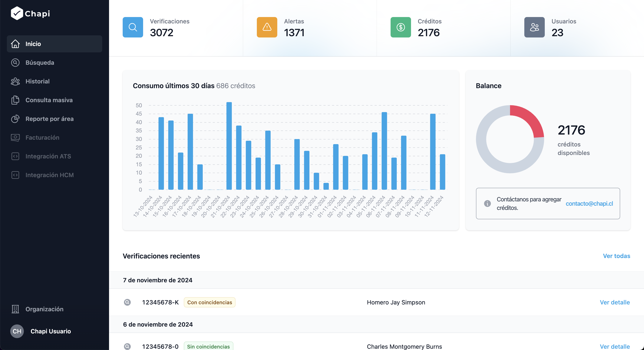
Task: Click the Integración HCM code icon
Action: (15, 175)
